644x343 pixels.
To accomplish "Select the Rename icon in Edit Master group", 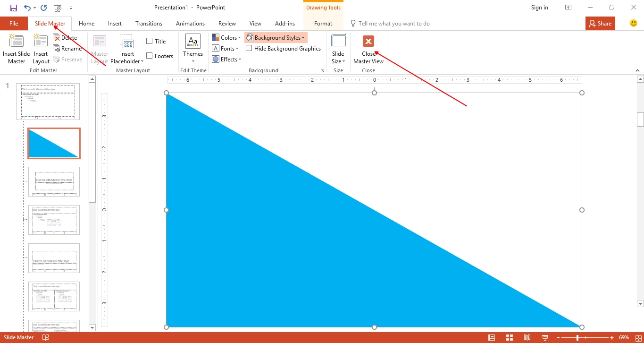I will click(x=68, y=48).
